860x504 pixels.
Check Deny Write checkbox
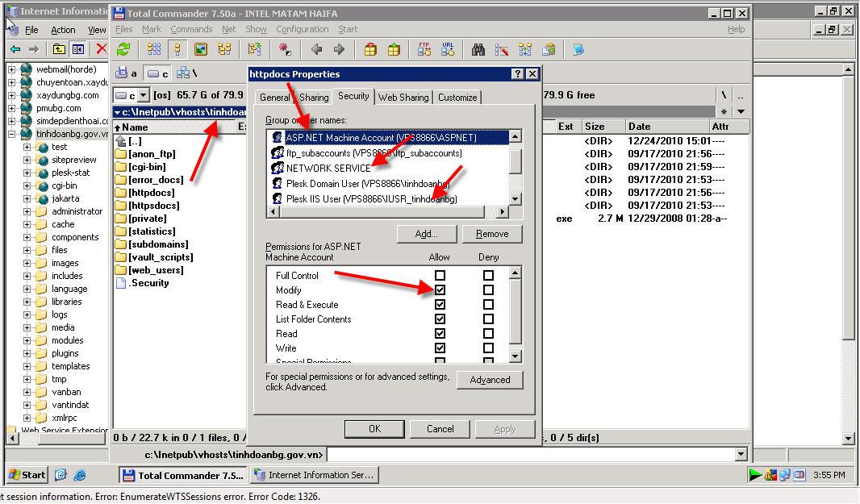(x=488, y=348)
